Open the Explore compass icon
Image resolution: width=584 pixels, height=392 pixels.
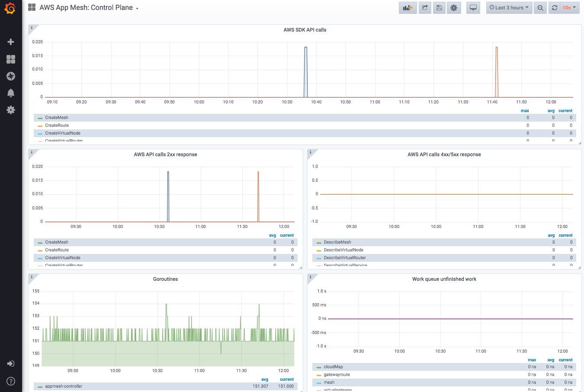(x=11, y=76)
